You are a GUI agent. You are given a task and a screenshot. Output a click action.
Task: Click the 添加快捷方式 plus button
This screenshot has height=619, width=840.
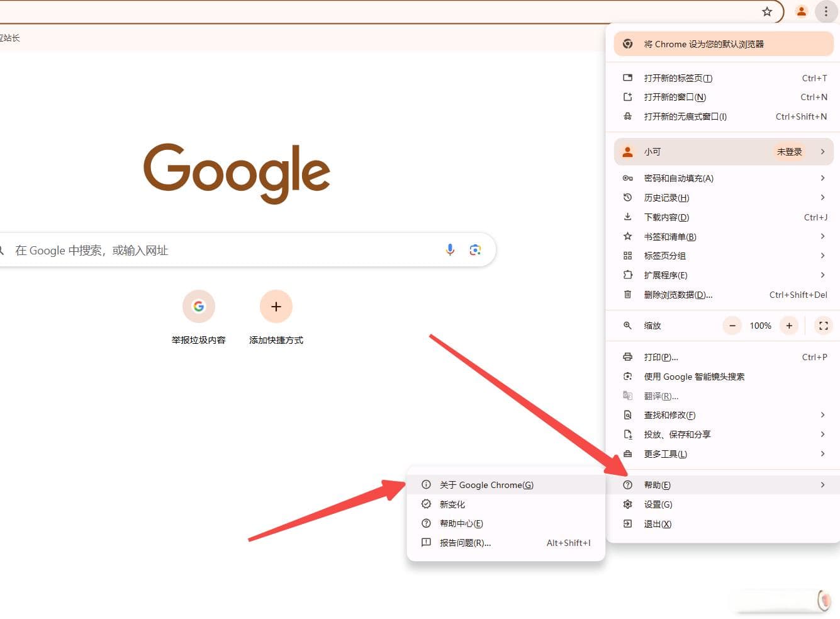click(276, 307)
